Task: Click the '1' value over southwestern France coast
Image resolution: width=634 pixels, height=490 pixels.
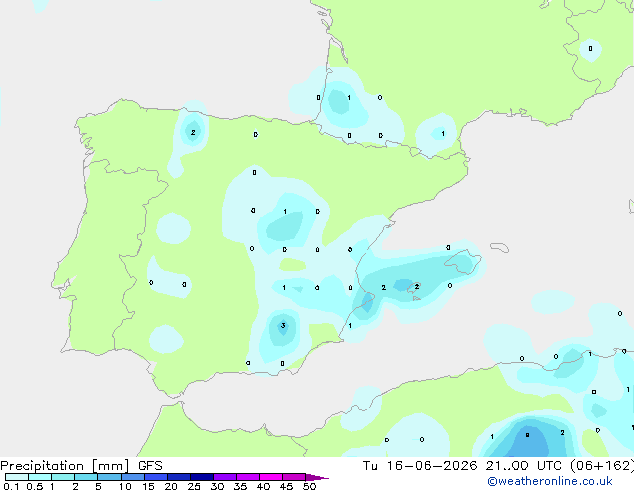Action: (349, 97)
